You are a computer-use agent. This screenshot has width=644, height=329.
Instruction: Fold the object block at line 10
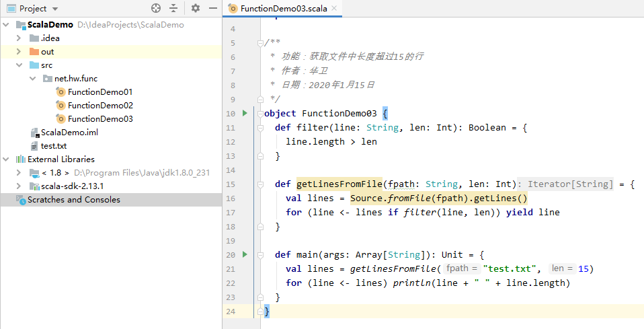pos(260,114)
